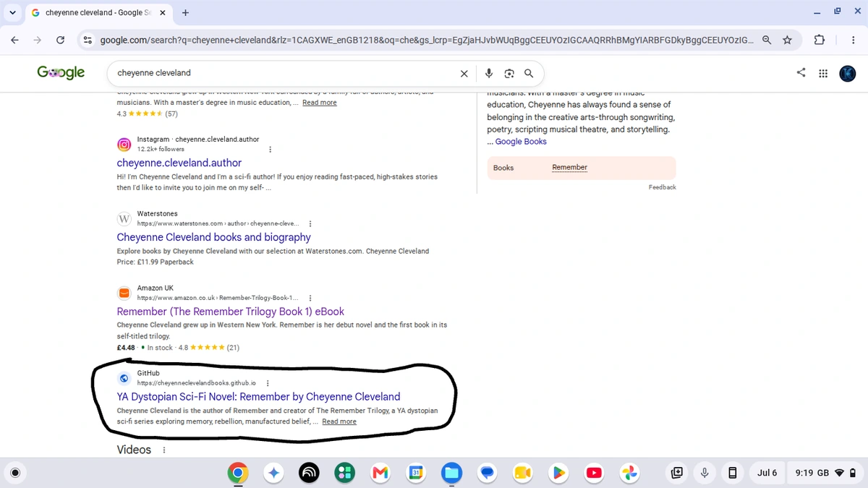Click Read more under the 4.3 rating result

point(320,103)
